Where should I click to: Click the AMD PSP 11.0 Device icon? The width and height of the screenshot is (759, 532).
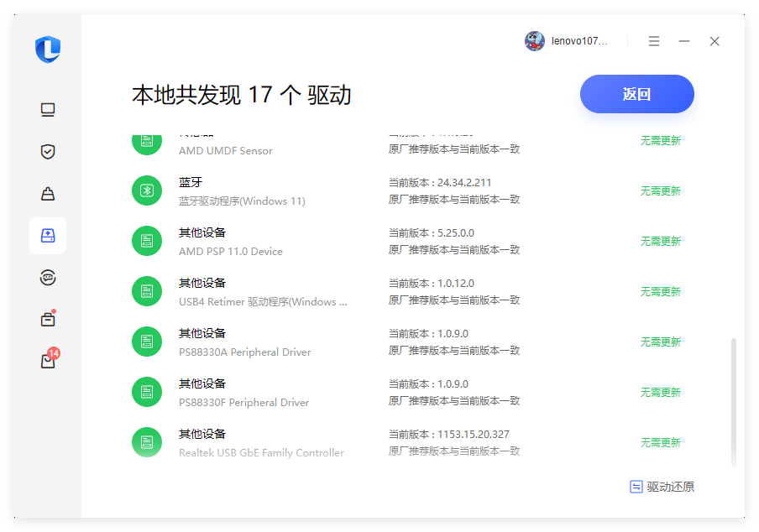click(147, 241)
